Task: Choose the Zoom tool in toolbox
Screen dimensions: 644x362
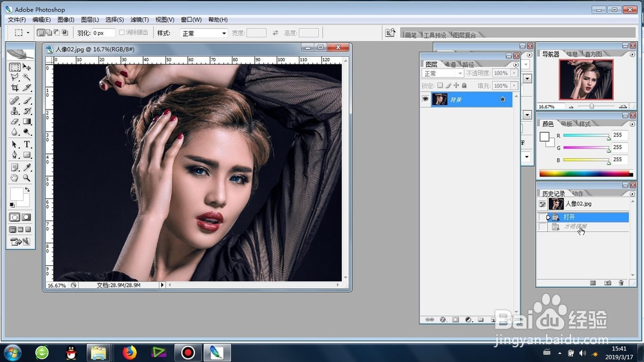Action: [x=26, y=178]
